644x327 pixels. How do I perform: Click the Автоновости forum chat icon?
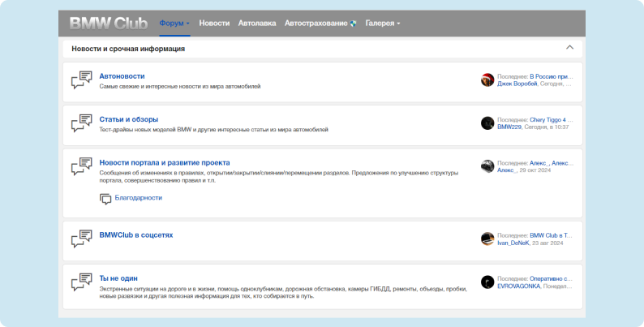coord(81,80)
